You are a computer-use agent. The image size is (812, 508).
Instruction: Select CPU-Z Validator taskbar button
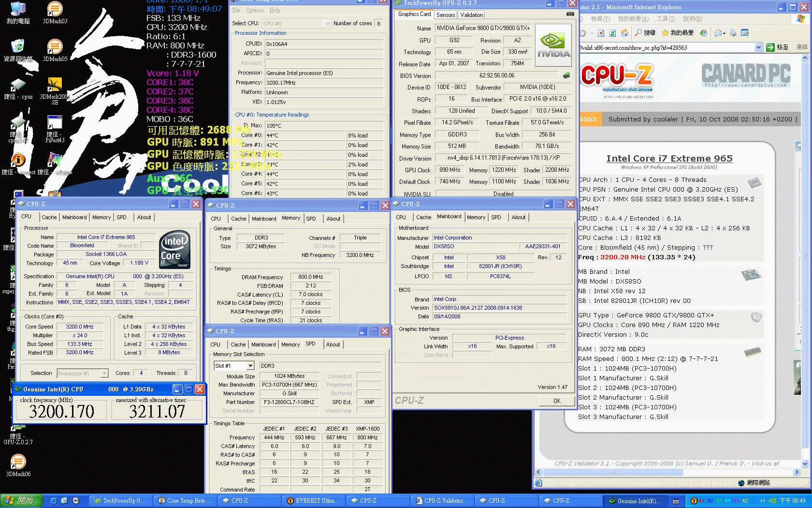click(x=442, y=501)
